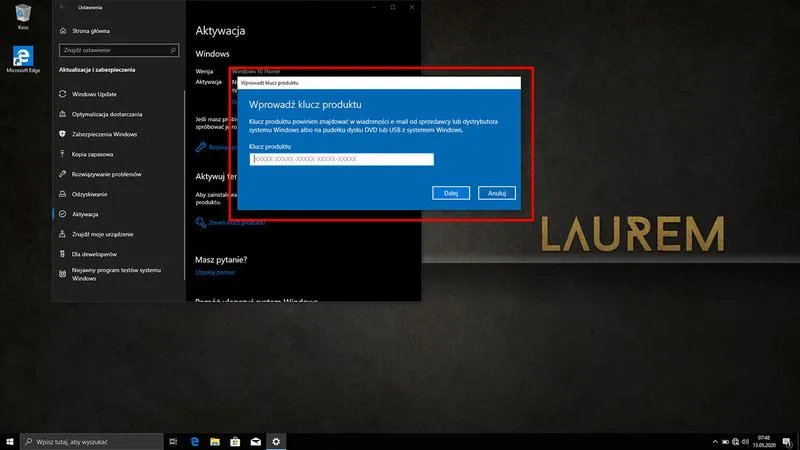Cancel the product key dialog with Anuluj
This screenshot has height=450, width=800.
[496, 193]
